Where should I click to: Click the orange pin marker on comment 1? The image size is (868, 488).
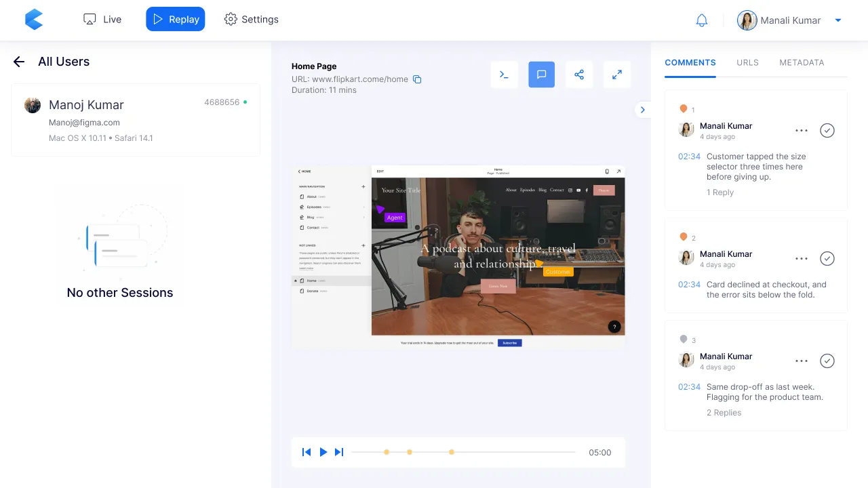684,109
